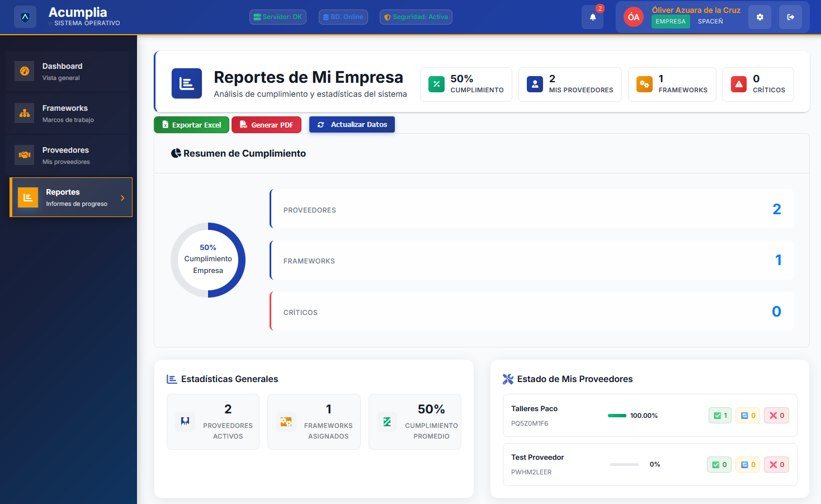Viewport: 821px width, 504px height.
Task: Expand the Reportes submenu chevron
Action: tap(124, 197)
